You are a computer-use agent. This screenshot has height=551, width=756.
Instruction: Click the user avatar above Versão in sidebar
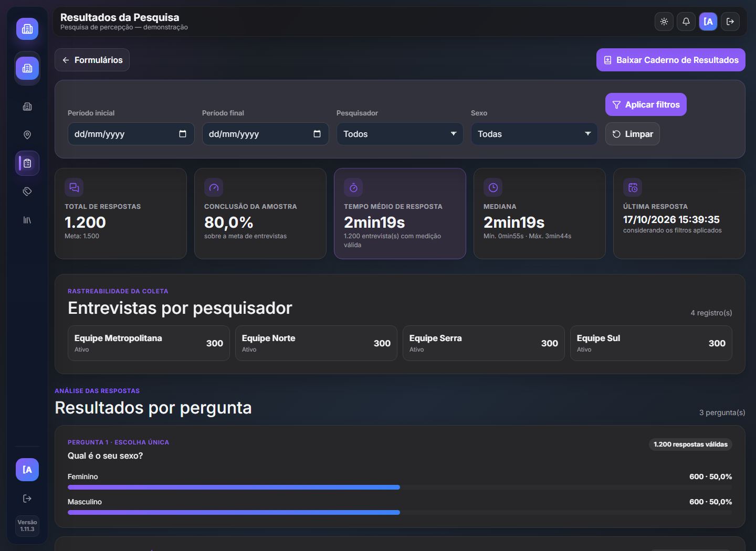[x=27, y=470]
